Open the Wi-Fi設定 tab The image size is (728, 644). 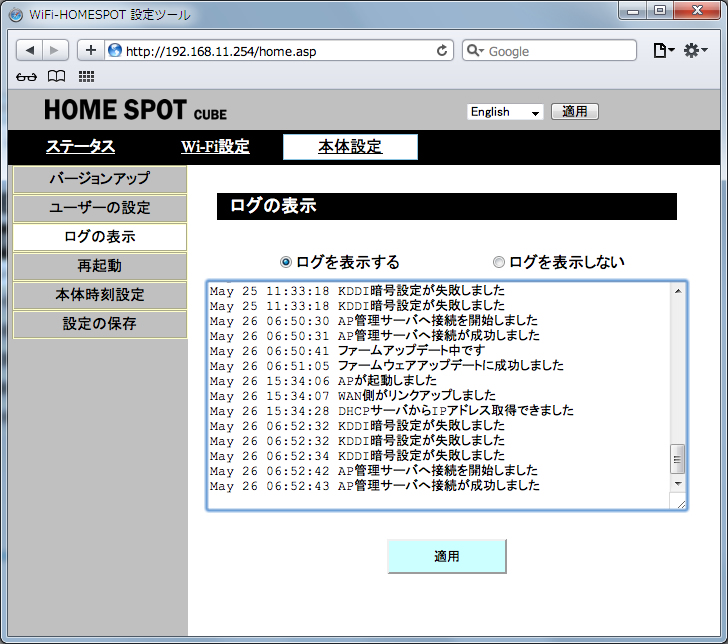(215, 147)
